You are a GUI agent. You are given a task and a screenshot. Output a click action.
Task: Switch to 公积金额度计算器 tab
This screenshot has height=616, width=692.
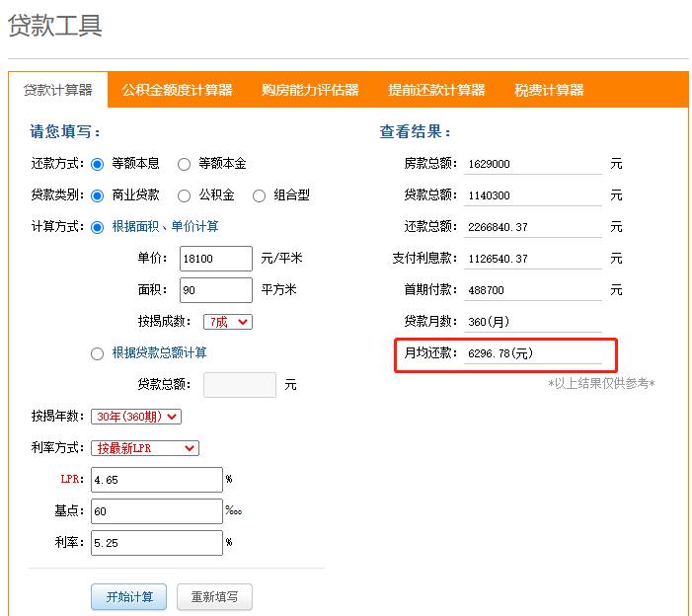click(177, 90)
